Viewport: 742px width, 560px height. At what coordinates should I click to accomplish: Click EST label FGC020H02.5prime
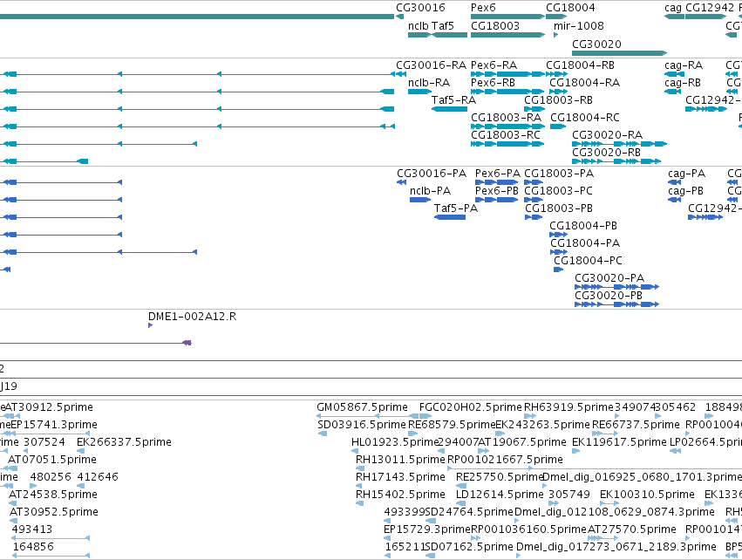[470, 407]
